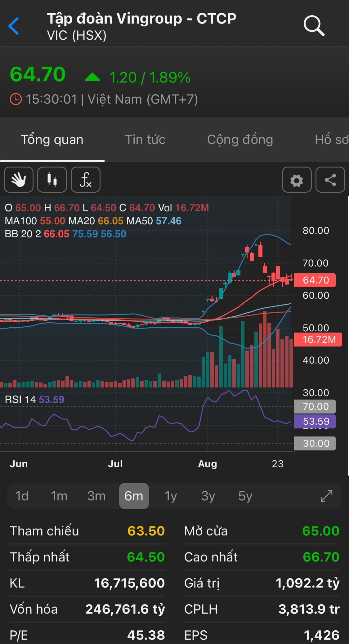Tap the back arrow icon

pyautogui.click(x=14, y=26)
